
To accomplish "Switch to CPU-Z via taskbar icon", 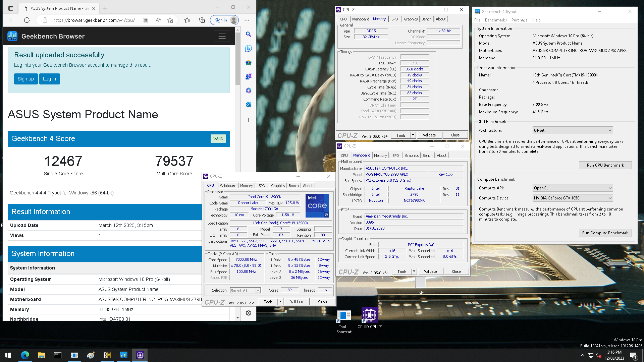I will click(x=140, y=355).
